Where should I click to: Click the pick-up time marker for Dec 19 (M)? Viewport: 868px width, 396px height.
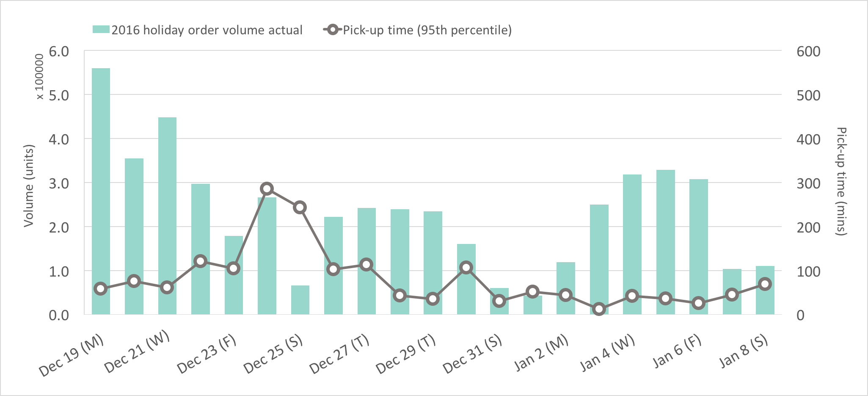click(101, 289)
